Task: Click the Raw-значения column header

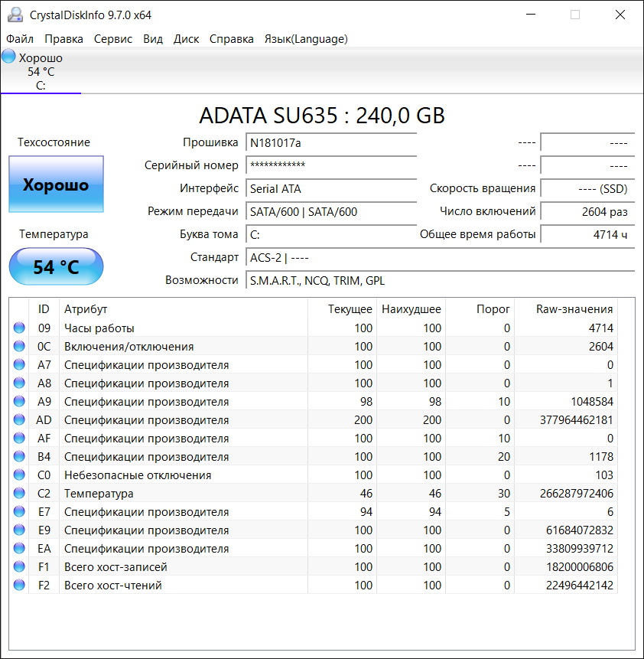Action: (x=574, y=309)
